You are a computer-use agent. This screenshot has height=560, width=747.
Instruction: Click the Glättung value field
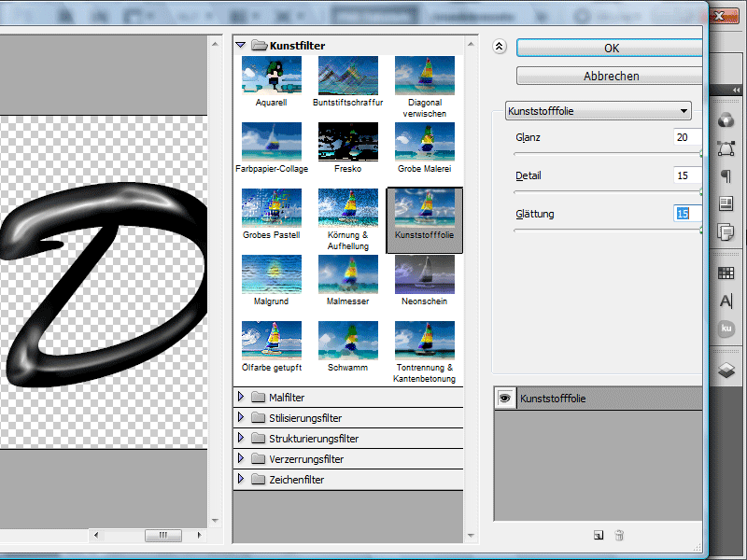688,214
